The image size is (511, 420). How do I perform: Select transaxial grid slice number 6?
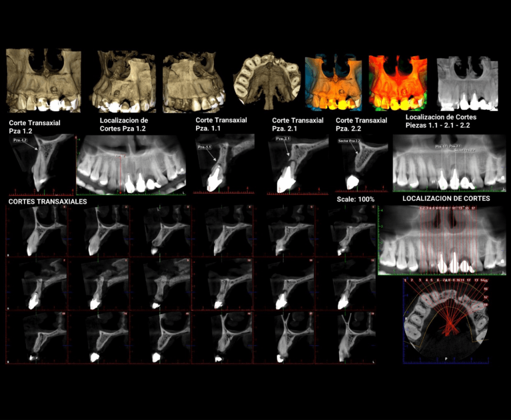[x=345, y=230]
